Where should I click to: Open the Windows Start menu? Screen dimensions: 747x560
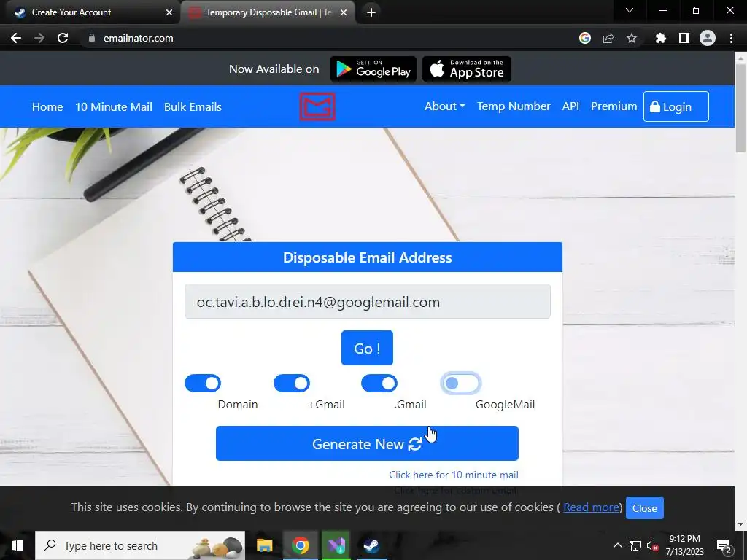point(18,545)
